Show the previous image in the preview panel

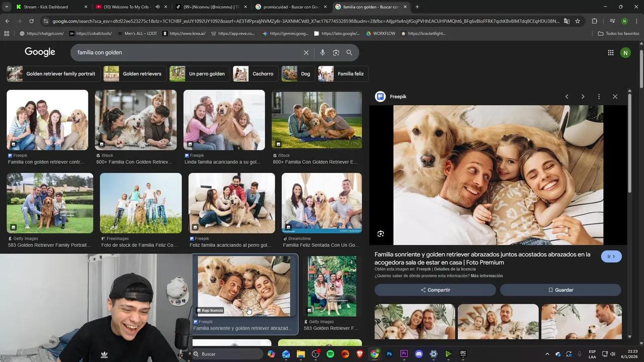click(x=567, y=97)
